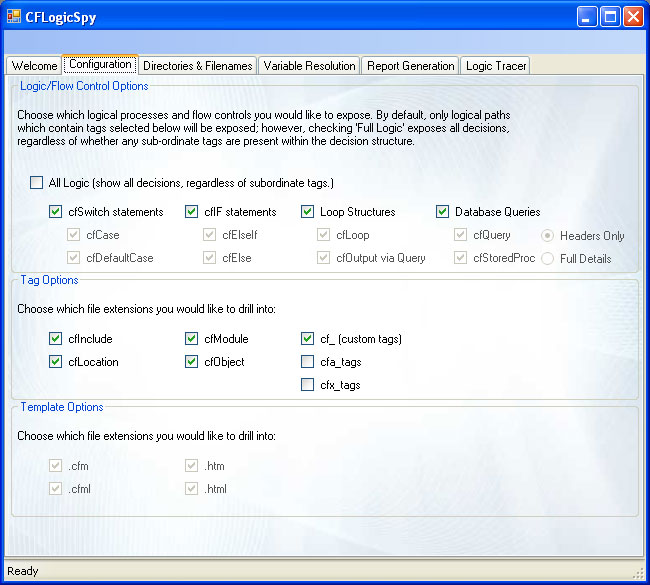Screen dimensions: 650x585
Task: Switch to the Logic Tracer tab
Action: point(495,66)
